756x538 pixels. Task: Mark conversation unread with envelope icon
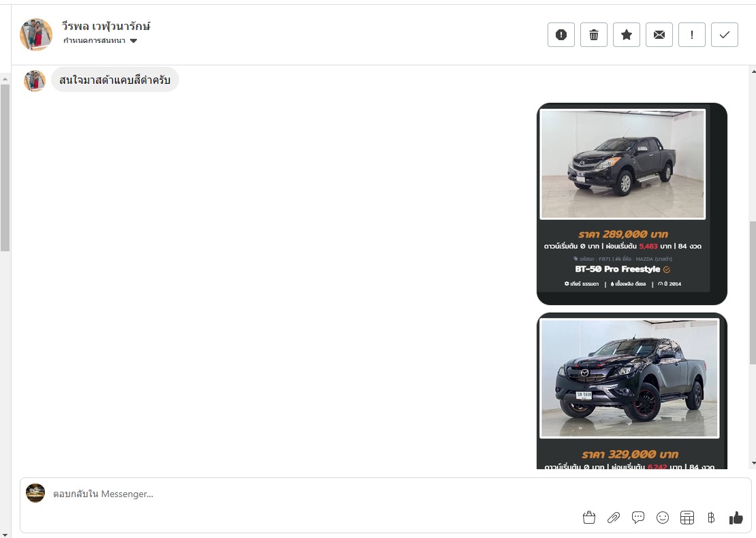click(x=659, y=35)
